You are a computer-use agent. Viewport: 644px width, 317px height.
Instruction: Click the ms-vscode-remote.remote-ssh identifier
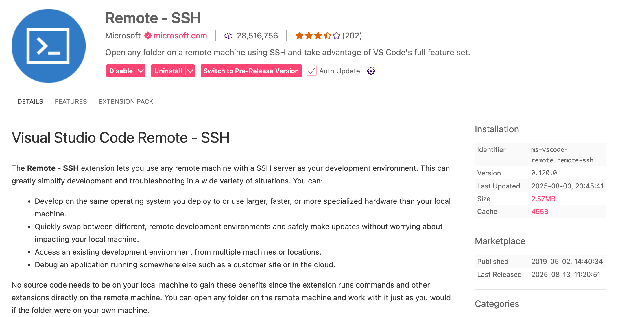click(x=562, y=155)
